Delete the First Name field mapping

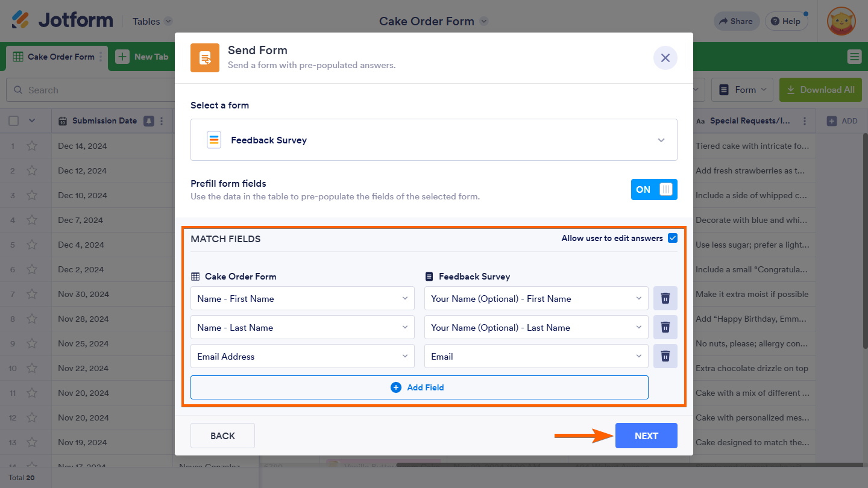click(x=665, y=298)
